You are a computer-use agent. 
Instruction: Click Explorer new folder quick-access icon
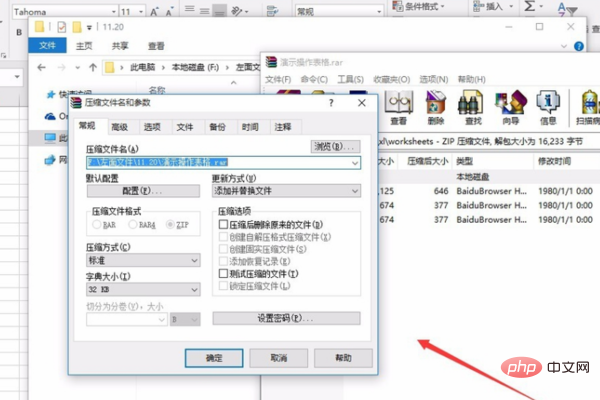coord(77,27)
